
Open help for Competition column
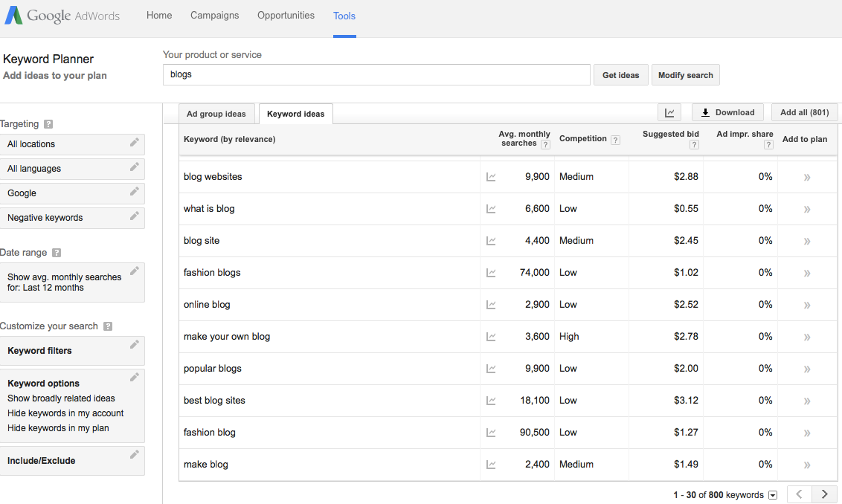(615, 140)
